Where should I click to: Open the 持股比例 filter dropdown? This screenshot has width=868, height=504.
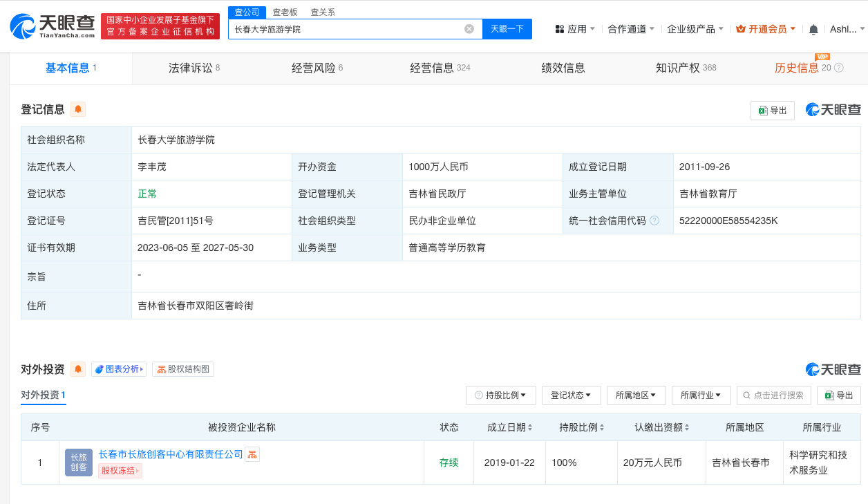(x=501, y=395)
